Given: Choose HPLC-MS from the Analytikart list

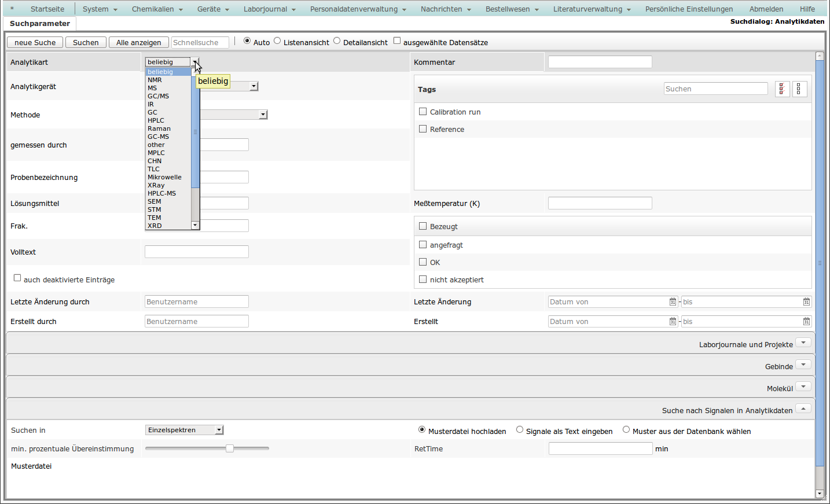Looking at the screenshot, I should (x=161, y=193).
